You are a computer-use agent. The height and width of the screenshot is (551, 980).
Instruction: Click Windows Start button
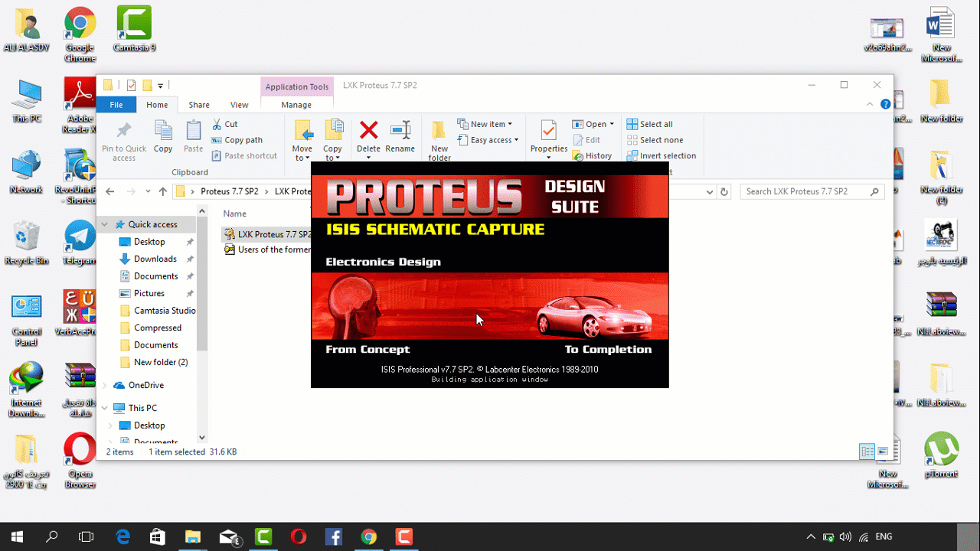[x=16, y=537]
